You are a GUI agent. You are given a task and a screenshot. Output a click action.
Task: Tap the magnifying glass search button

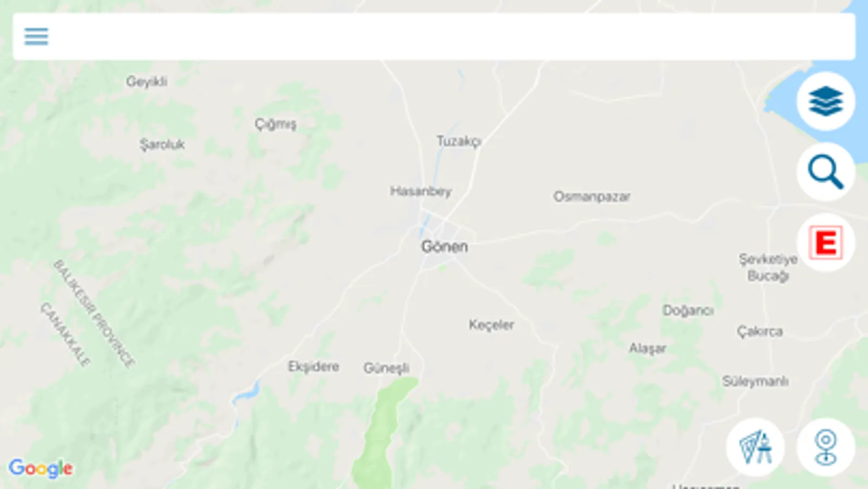[x=826, y=172]
